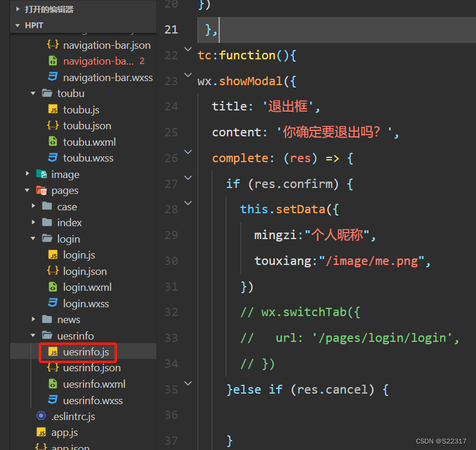Click the uesrinfo.json braces icon

(53, 368)
